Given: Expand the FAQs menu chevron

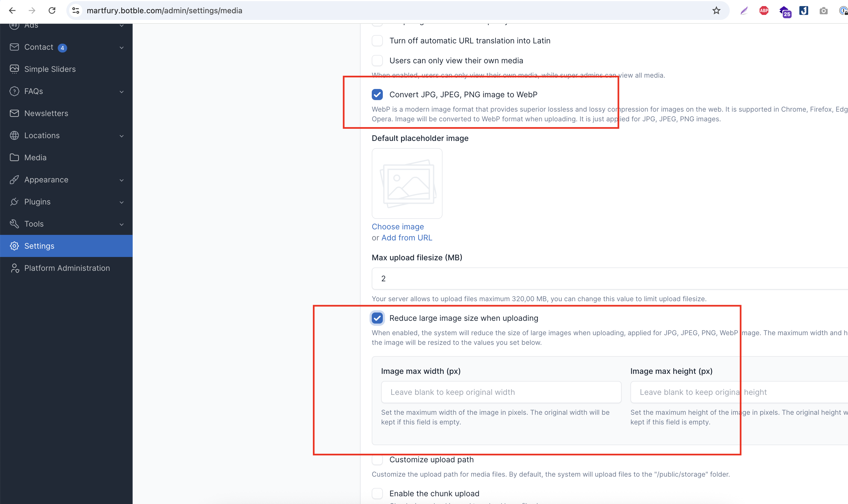Looking at the screenshot, I should click(x=122, y=92).
